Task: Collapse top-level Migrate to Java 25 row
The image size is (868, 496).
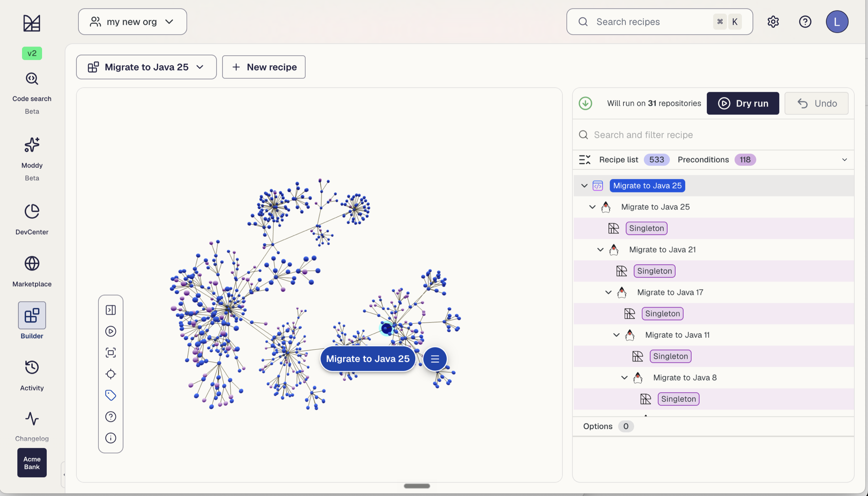Action: pos(584,185)
